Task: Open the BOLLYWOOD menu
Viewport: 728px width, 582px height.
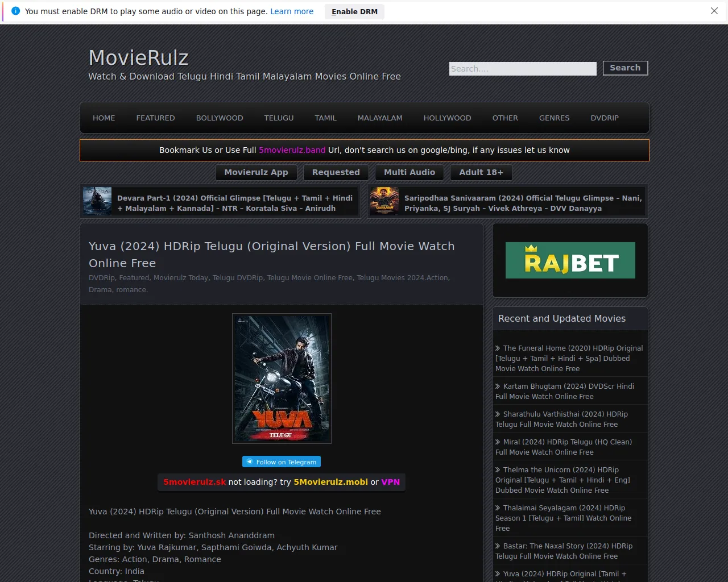Action: pos(220,118)
